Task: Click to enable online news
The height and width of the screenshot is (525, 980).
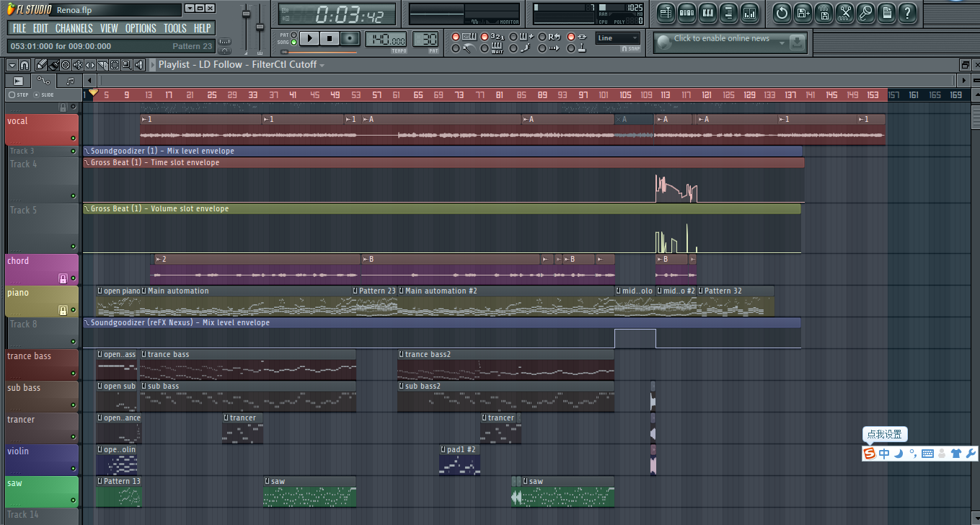Action: coord(722,39)
